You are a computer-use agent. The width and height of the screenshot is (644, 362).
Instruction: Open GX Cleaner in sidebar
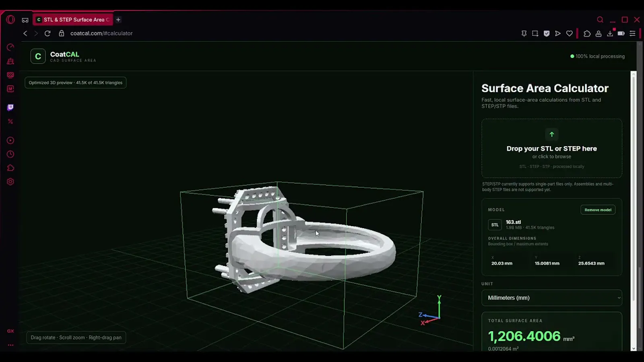tap(10, 61)
